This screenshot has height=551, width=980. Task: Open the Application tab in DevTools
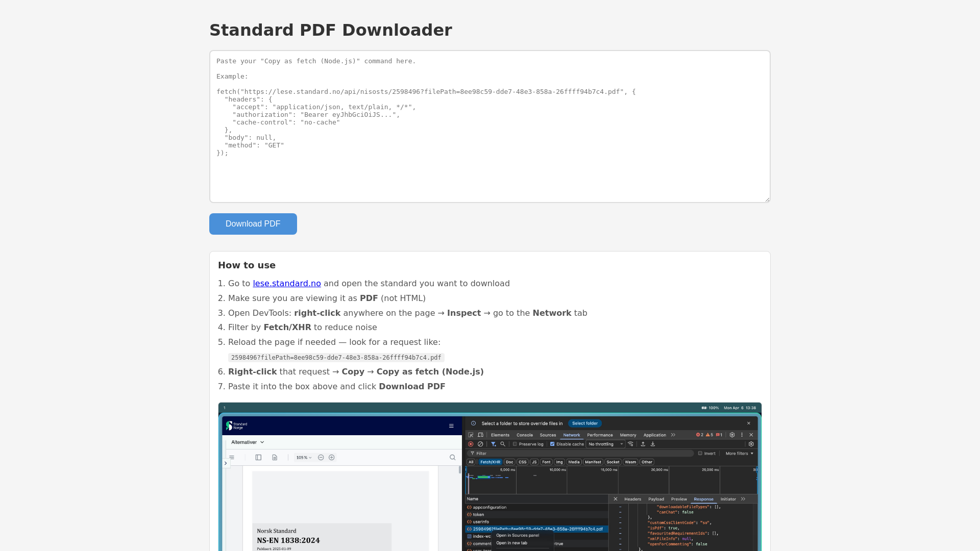(x=654, y=435)
